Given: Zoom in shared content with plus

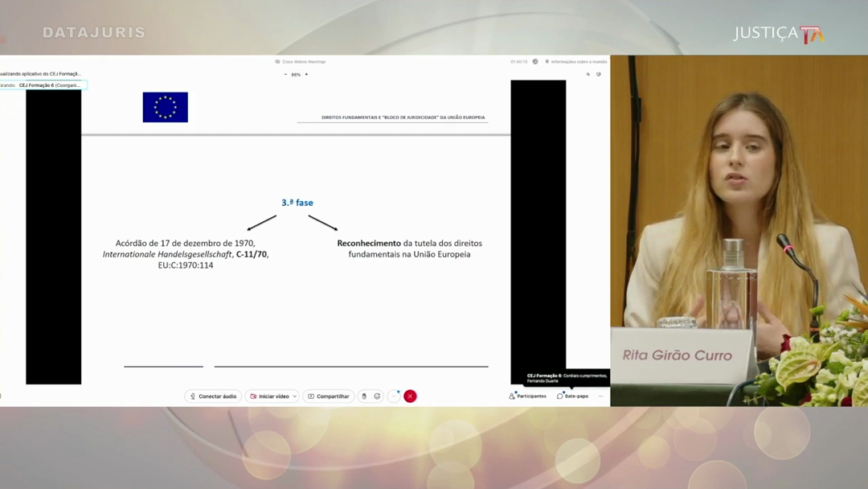Looking at the screenshot, I should (306, 75).
